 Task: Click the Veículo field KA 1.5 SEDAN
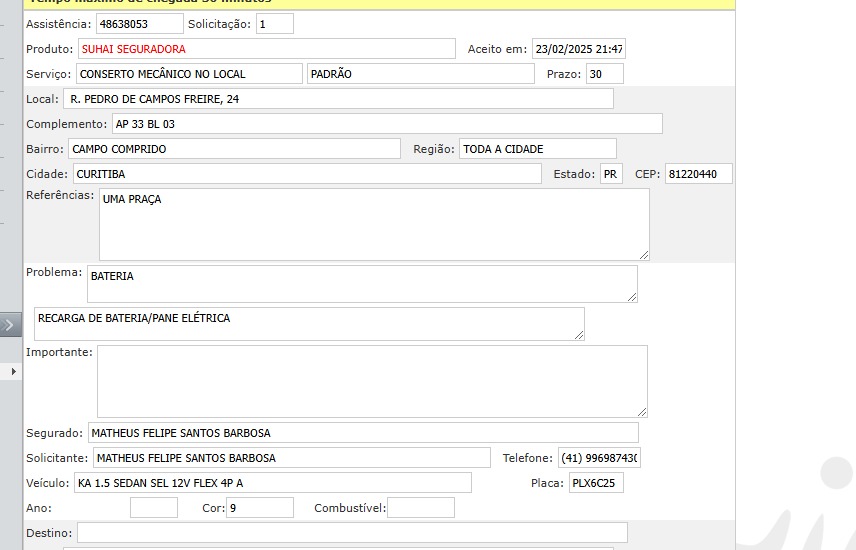point(273,483)
